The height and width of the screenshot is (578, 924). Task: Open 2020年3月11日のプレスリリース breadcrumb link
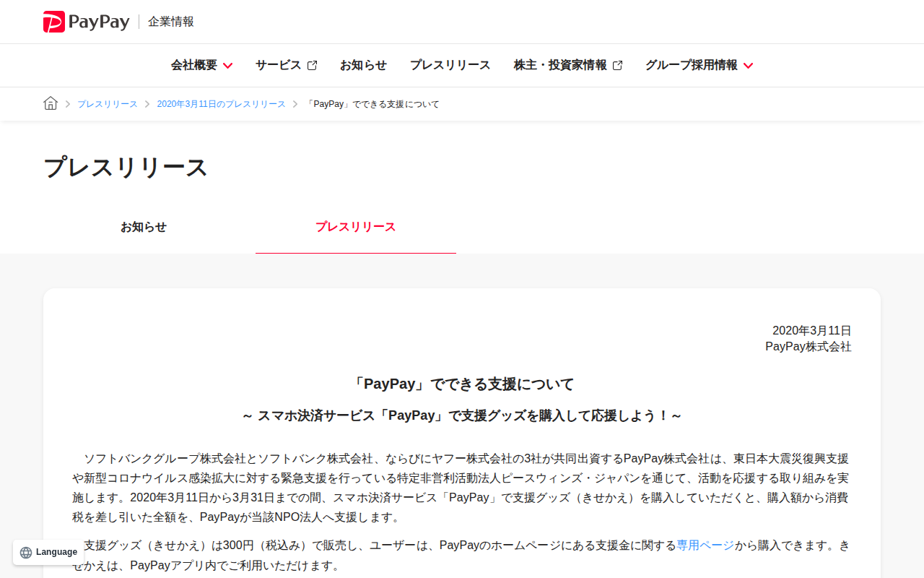(222, 104)
